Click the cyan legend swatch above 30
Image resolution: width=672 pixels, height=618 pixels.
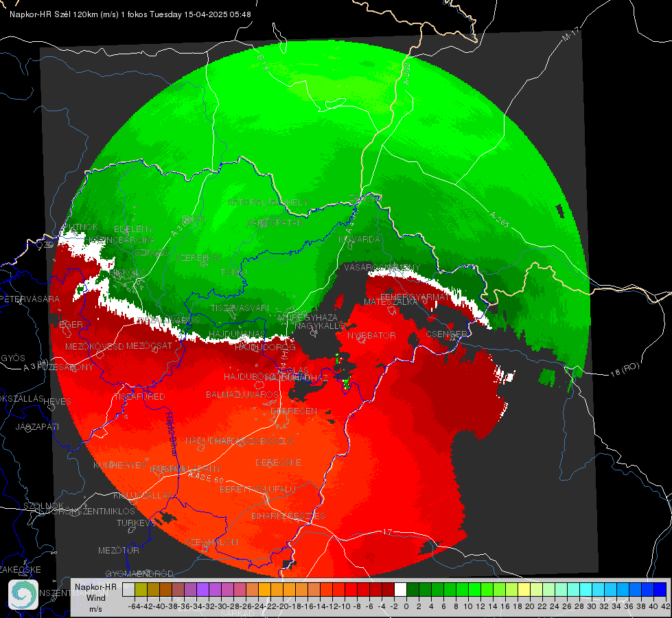point(586,590)
